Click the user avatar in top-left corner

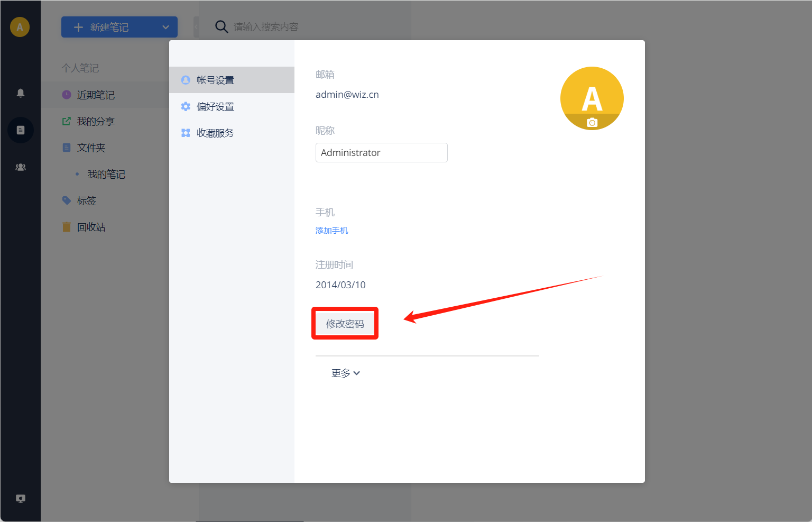(20, 27)
